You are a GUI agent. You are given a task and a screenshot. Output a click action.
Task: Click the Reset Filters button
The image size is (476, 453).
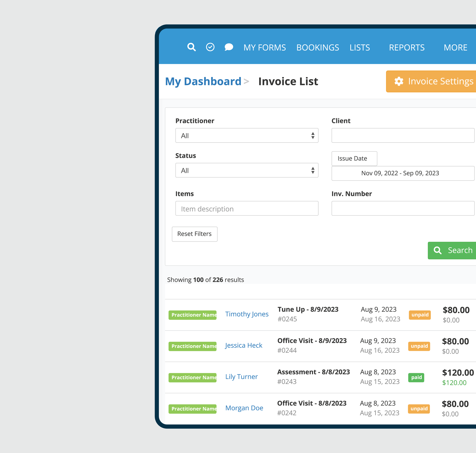click(x=194, y=234)
